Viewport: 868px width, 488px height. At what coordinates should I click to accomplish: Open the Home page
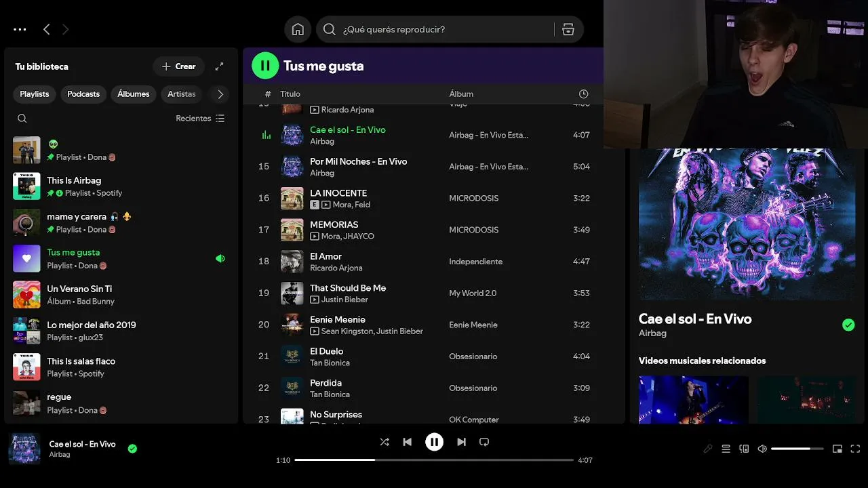(x=298, y=29)
